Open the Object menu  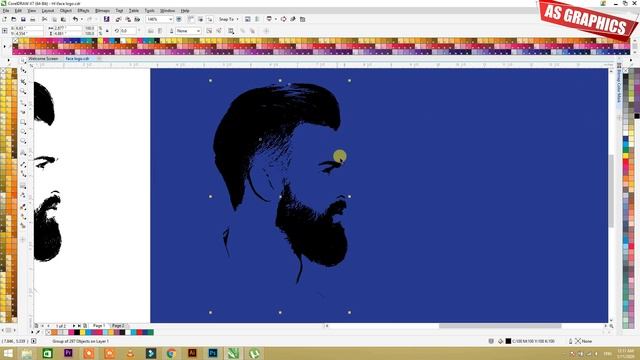click(66, 11)
